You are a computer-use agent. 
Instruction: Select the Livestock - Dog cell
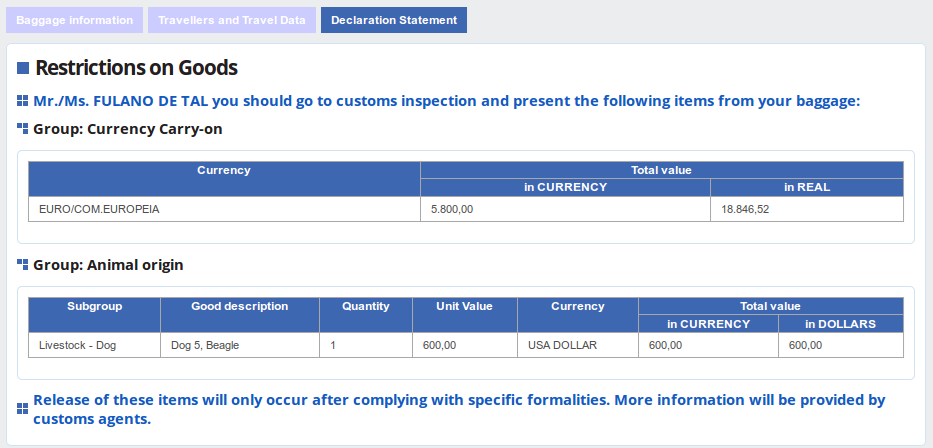pos(94,345)
